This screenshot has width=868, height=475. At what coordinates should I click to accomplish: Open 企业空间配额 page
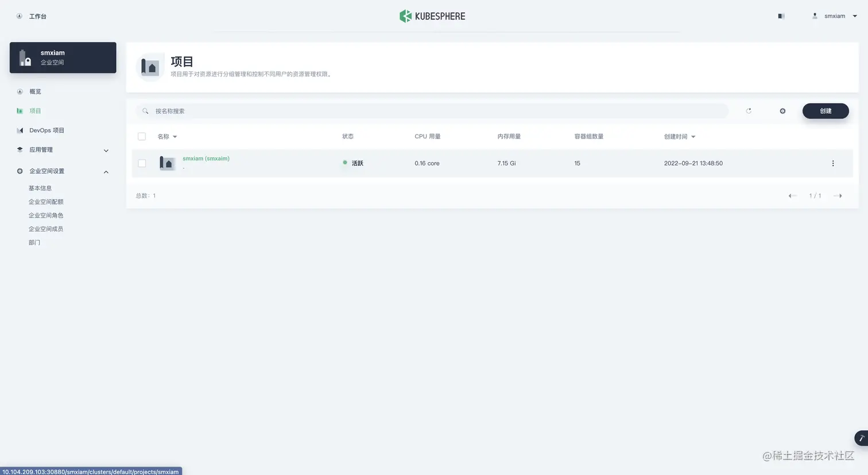tap(46, 202)
